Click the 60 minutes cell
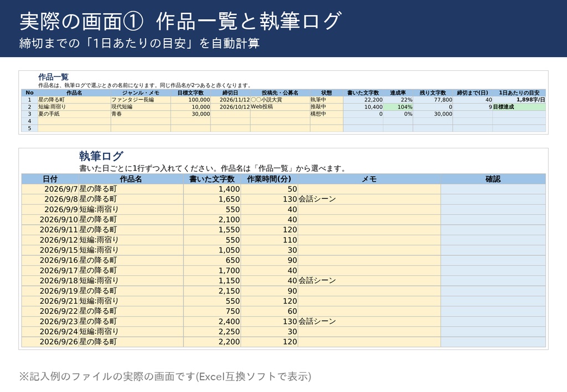The height and width of the screenshot is (392, 567). (x=269, y=311)
